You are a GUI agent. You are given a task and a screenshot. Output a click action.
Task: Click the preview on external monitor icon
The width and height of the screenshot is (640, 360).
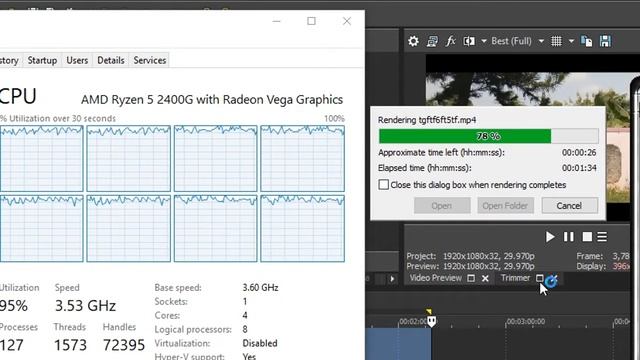tap(432, 41)
